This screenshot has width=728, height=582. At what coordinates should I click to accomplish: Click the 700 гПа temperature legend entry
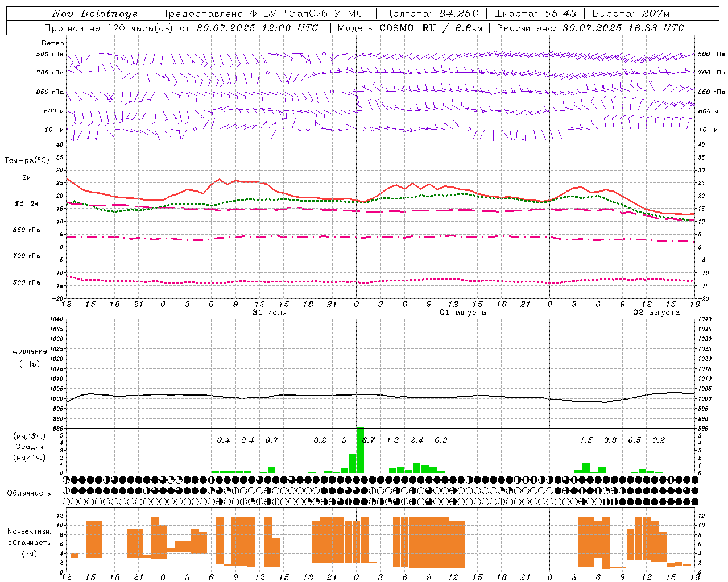tap(26, 256)
